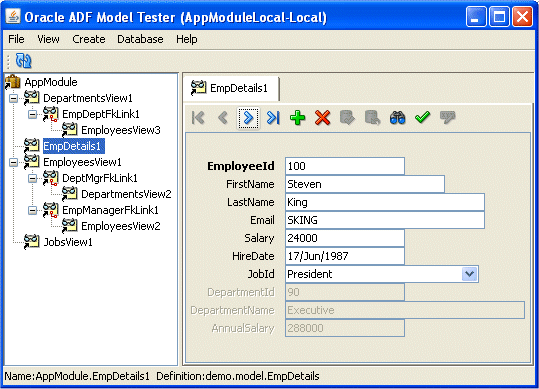Select EmployeesView2 in the tree
The image size is (539, 389).
[121, 226]
